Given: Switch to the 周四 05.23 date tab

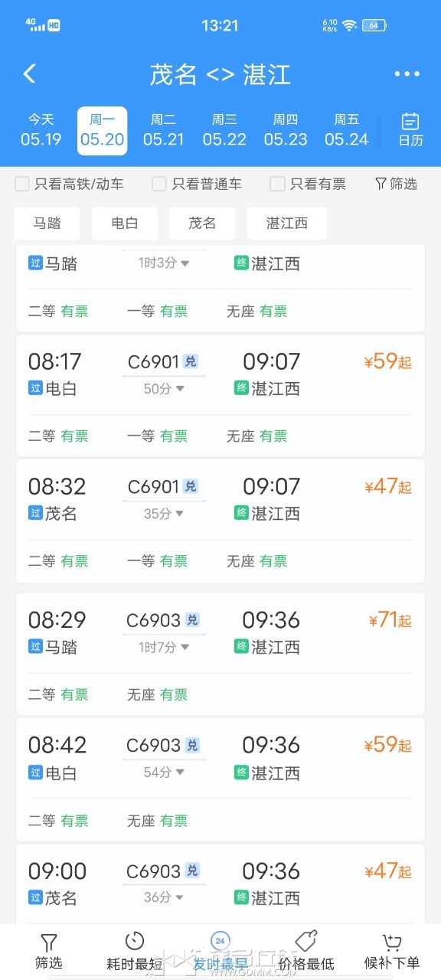Looking at the screenshot, I should [x=286, y=130].
